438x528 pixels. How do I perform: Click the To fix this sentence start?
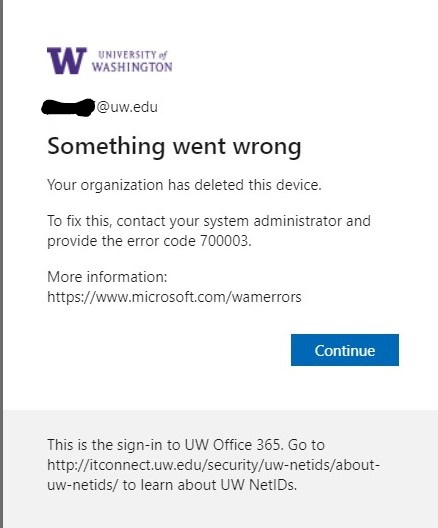click(x=78, y=221)
